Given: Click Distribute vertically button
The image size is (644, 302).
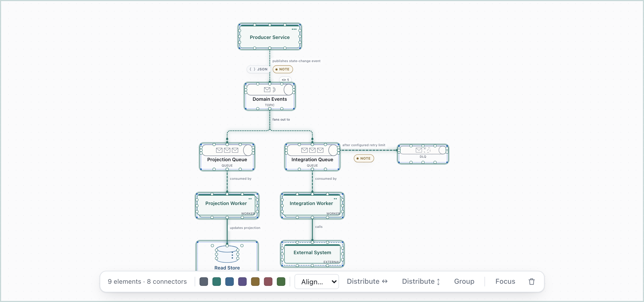Looking at the screenshot, I should pos(421,282).
